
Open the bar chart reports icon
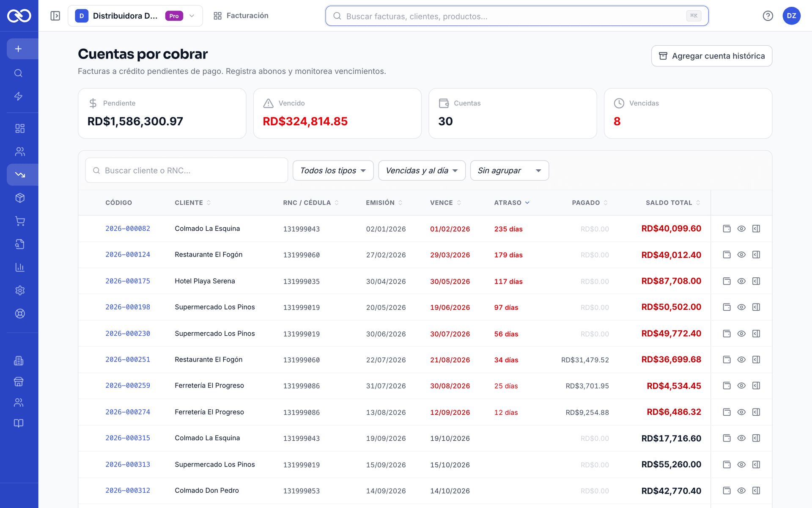click(20, 267)
